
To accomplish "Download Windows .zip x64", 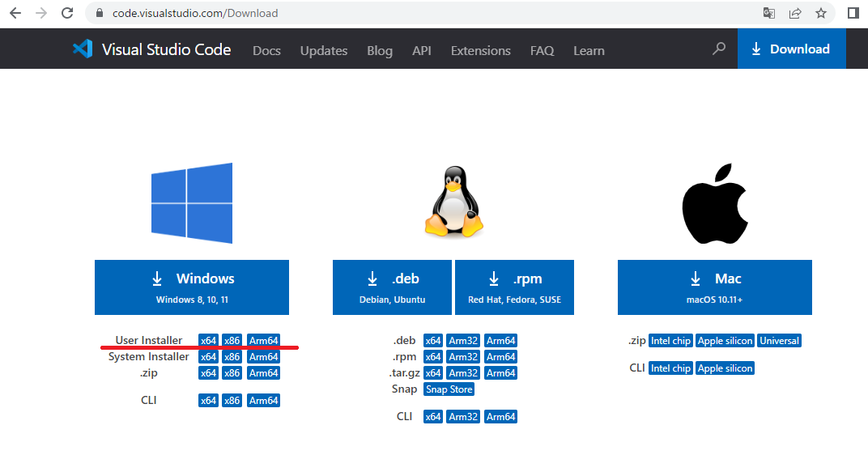I will click(x=208, y=373).
